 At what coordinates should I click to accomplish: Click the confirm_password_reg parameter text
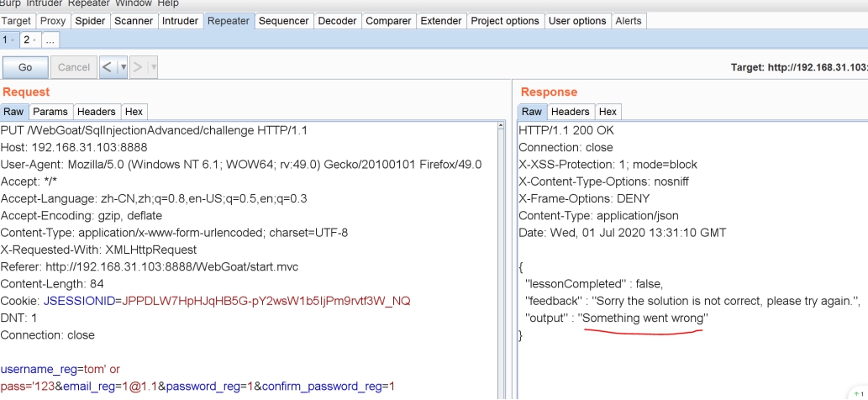coord(322,387)
